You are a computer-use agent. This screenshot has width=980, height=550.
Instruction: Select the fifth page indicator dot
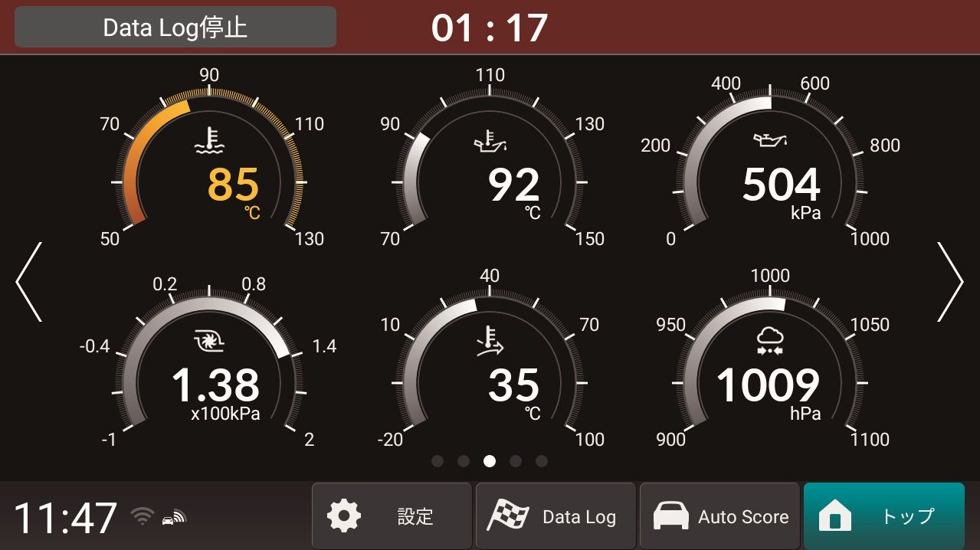tap(542, 461)
